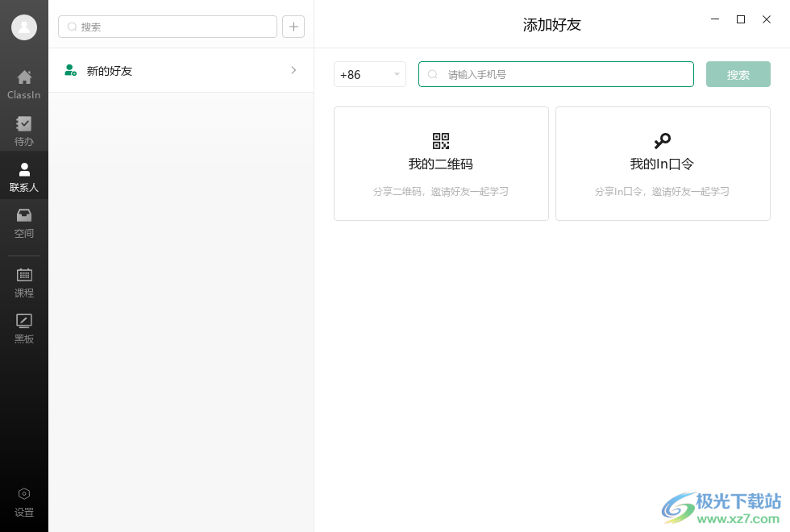790x532 pixels.
Task: Open 我的In口令 sharing card
Action: tap(662, 164)
